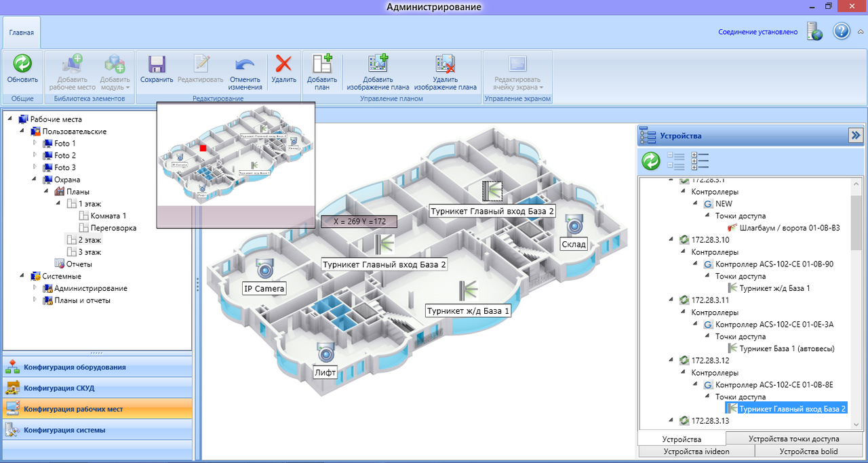The height and width of the screenshot is (463, 868).
Task: Click the green Обновить refresh icon
Action: pyautogui.click(x=22, y=64)
